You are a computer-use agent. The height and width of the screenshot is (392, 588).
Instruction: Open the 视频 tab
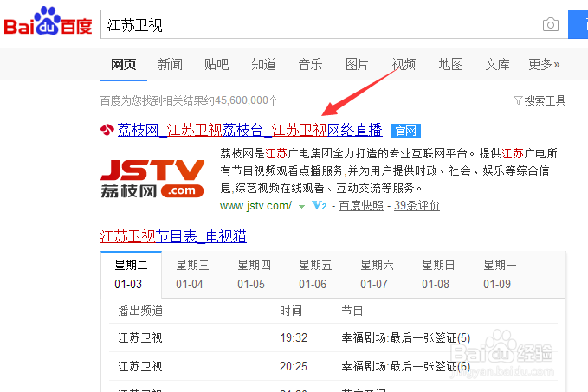tap(404, 64)
